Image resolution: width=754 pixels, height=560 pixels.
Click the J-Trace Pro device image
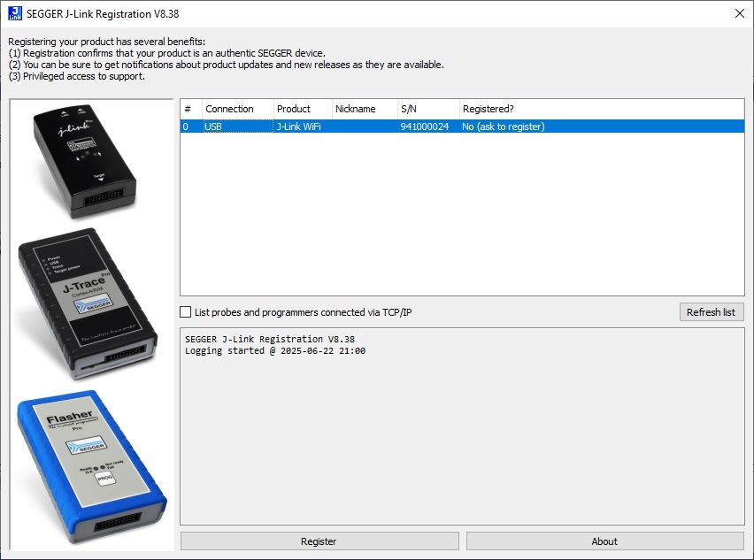pos(88,303)
